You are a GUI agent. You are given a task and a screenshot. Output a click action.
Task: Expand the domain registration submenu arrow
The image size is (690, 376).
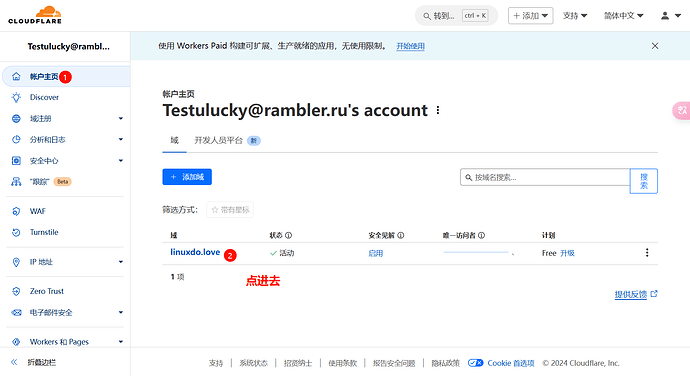pyautogui.click(x=121, y=118)
